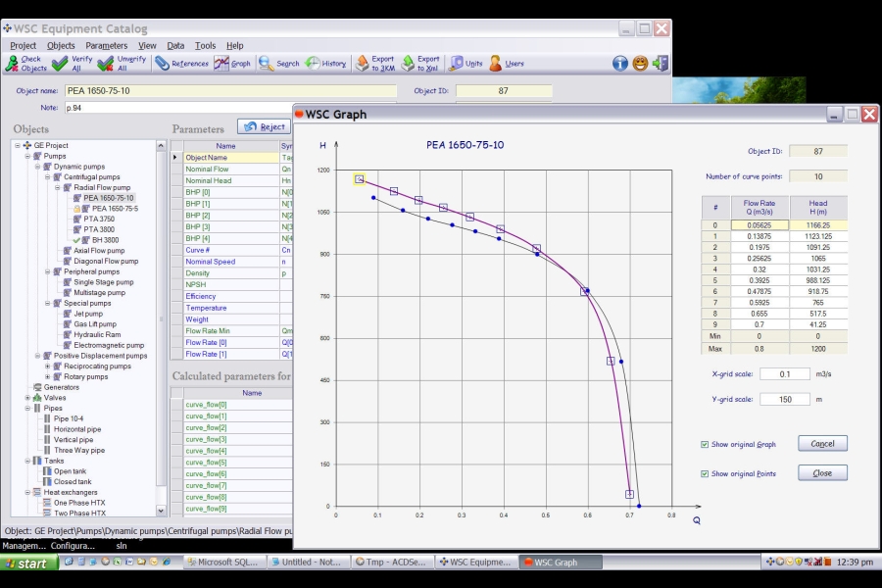Viewport: 882px width, 588px height.
Task: Open References from the toolbar
Action: [181, 64]
